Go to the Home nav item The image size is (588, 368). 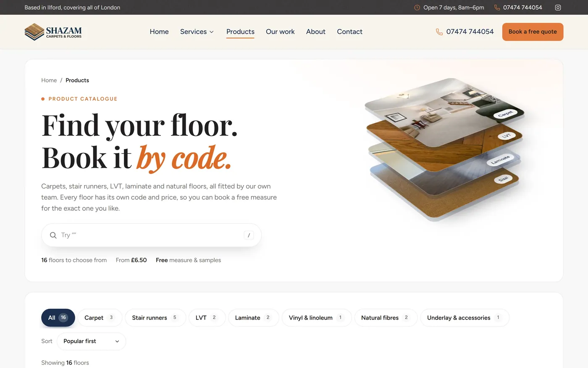[x=159, y=32]
